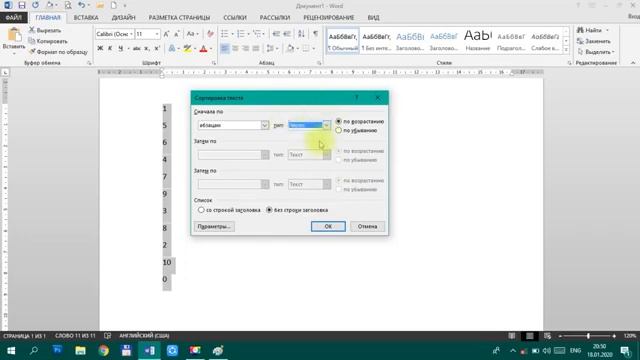
Task: Open line spacing dropdown
Action: (x=272, y=49)
